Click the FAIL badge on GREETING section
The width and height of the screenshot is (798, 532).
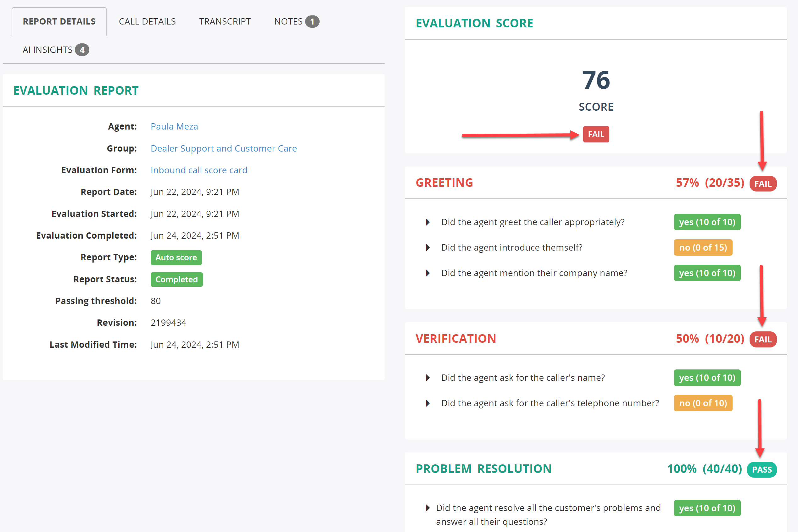tap(763, 183)
